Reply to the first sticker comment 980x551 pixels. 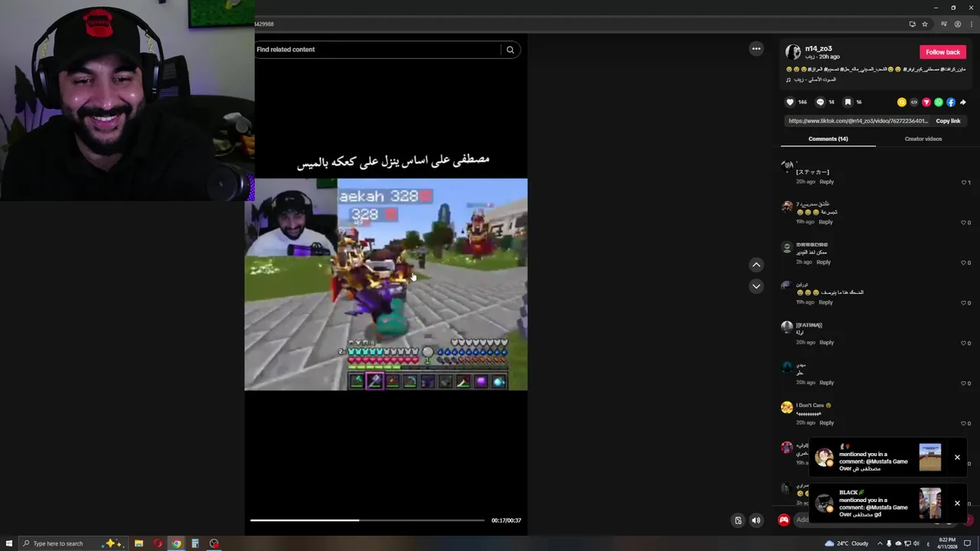(x=827, y=182)
